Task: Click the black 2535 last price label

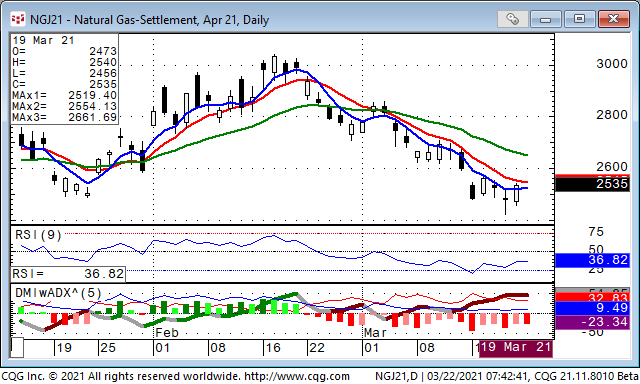Action: point(592,184)
